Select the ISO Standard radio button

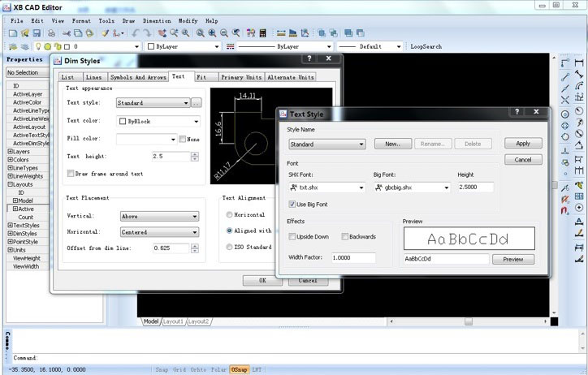(x=230, y=247)
